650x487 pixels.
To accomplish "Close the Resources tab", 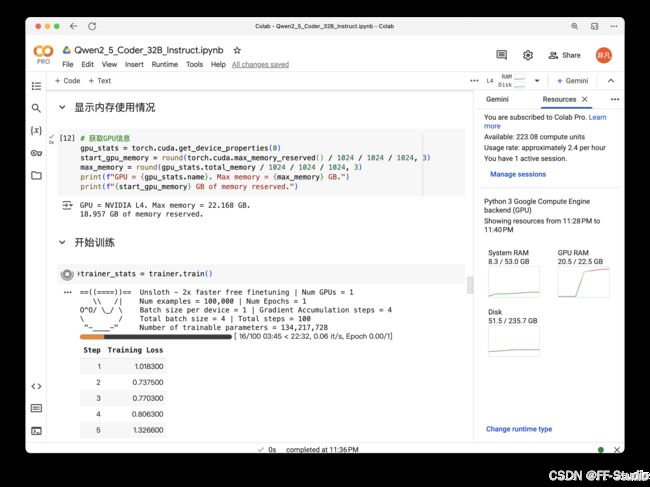I will [x=585, y=99].
